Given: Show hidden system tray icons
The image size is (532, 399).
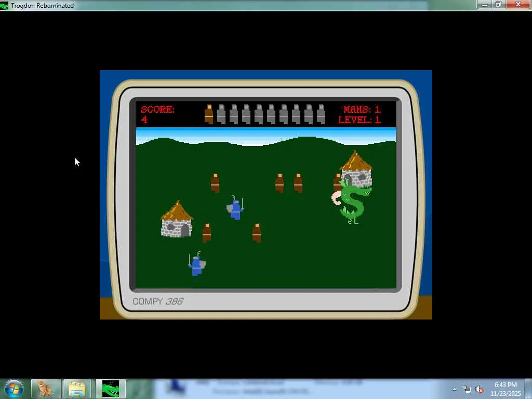Looking at the screenshot, I should click(454, 390).
